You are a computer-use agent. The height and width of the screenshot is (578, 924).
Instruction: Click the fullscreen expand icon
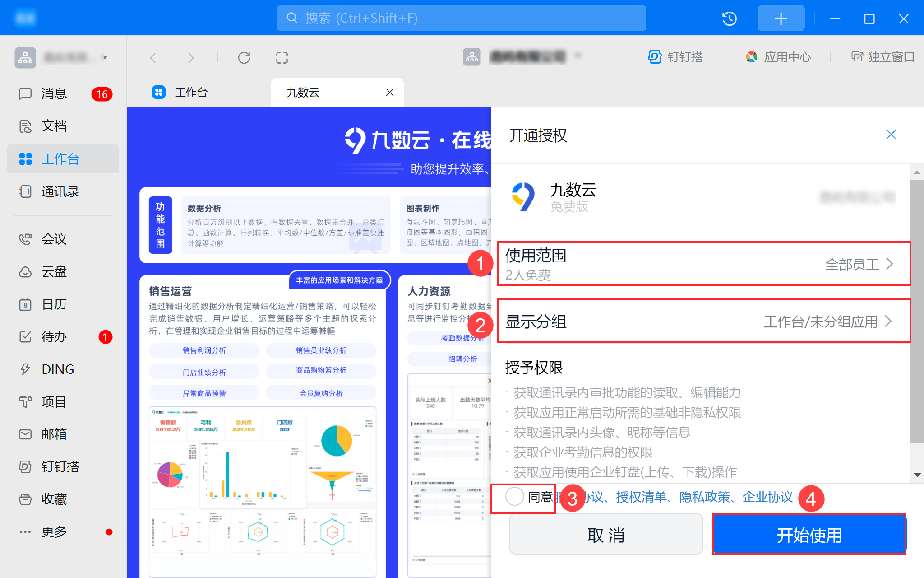tap(282, 58)
